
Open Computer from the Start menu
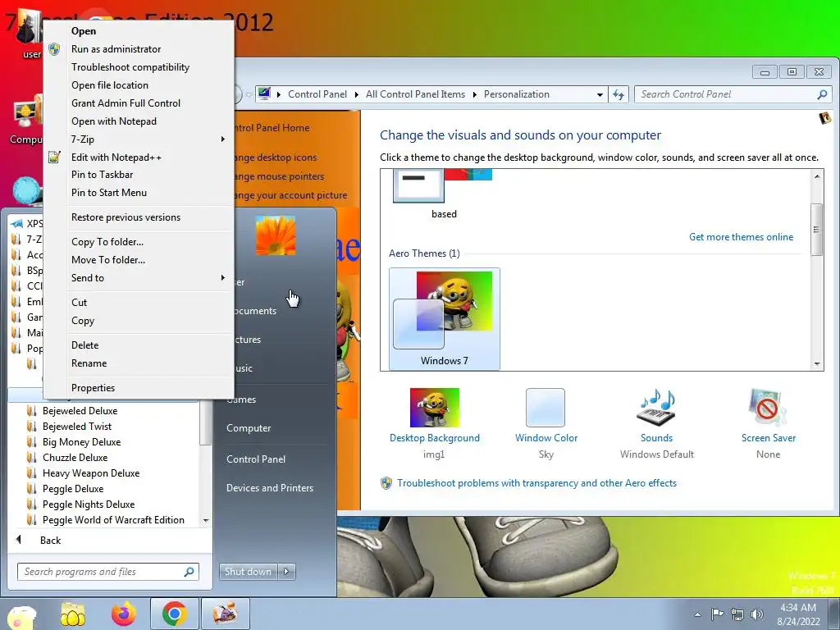pyautogui.click(x=249, y=428)
